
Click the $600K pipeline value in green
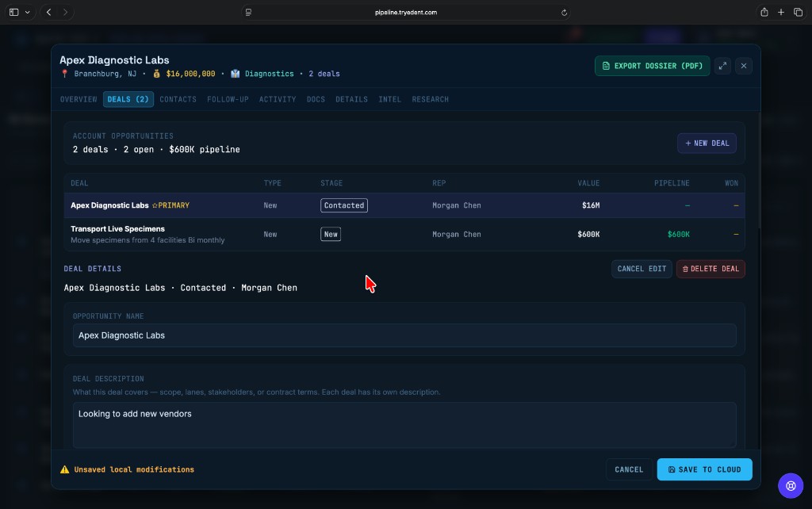pos(679,235)
